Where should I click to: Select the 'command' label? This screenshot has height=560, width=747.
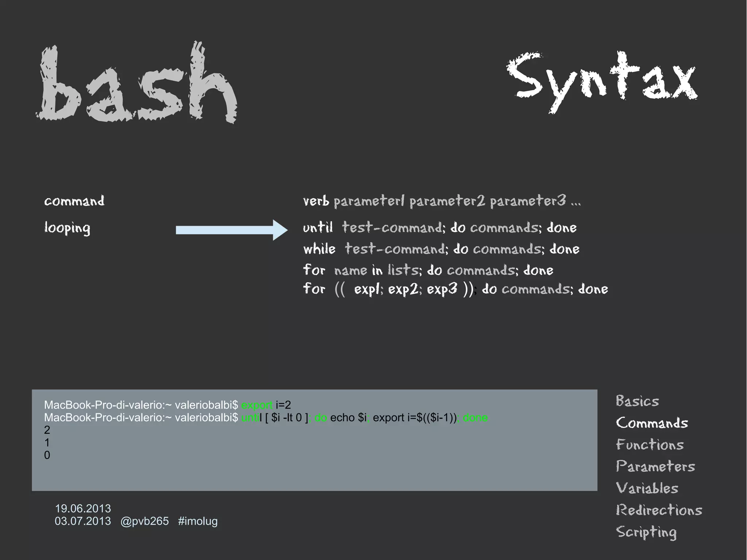[x=74, y=201]
